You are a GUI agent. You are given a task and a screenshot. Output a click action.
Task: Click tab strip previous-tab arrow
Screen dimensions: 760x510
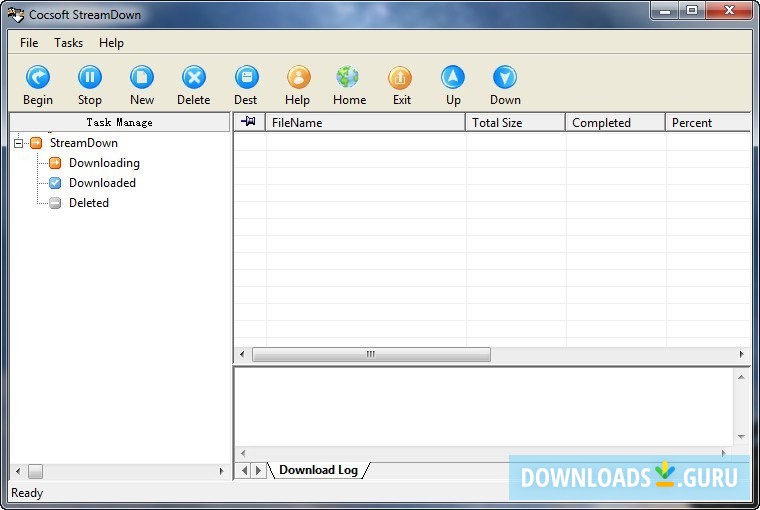(245, 470)
